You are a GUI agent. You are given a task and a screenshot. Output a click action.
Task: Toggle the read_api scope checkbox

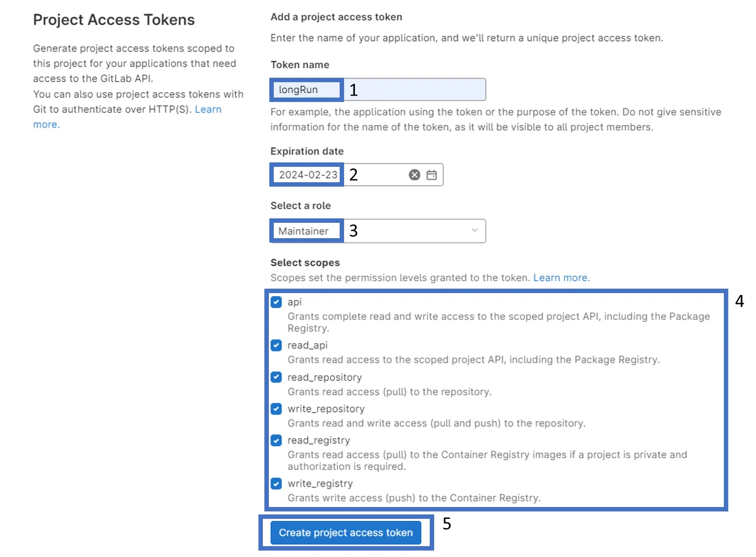click(x=276, y=345)
